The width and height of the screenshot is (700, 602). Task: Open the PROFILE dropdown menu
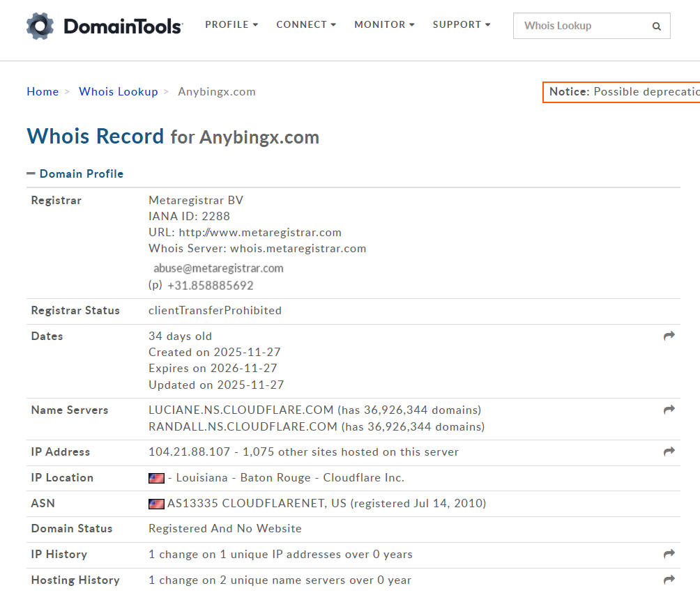tap(231, 25)
